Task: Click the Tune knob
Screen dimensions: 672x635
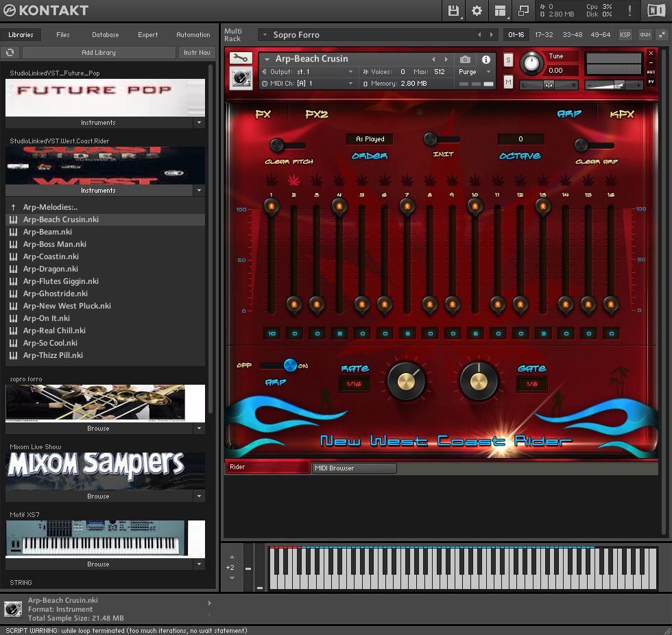Action: [531, 63]
